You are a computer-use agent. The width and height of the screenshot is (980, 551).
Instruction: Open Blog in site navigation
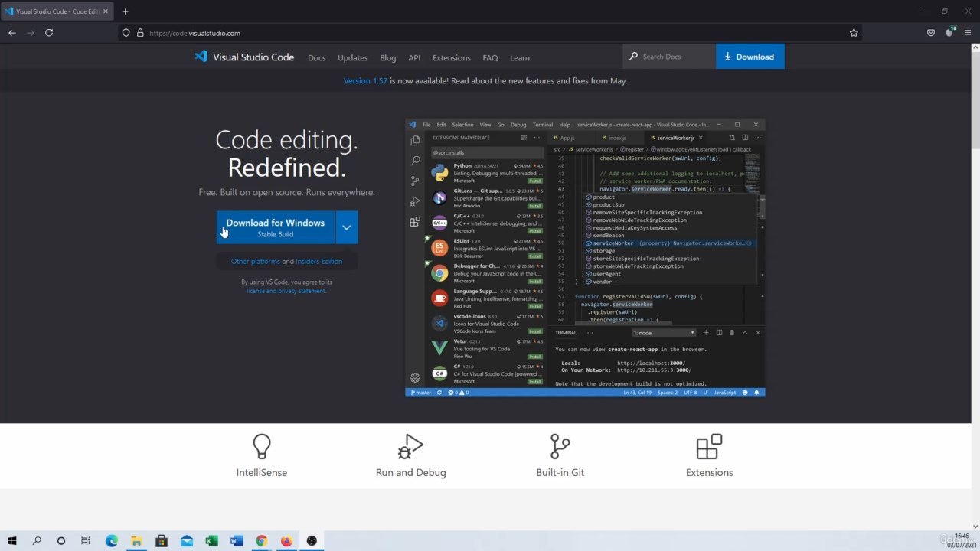388,58
